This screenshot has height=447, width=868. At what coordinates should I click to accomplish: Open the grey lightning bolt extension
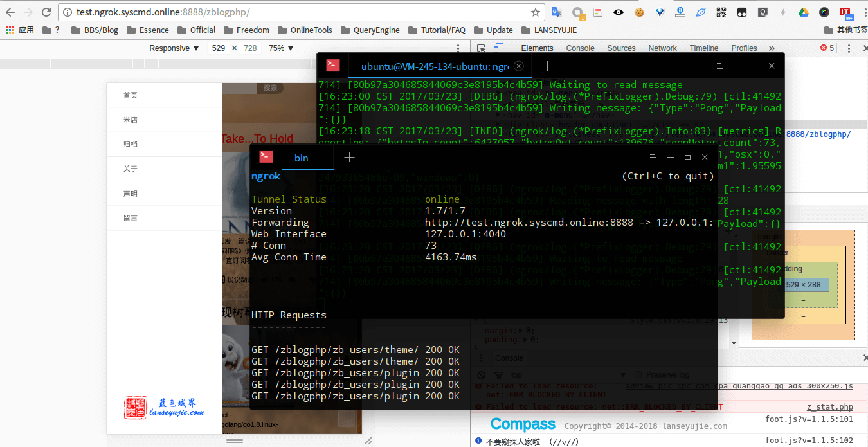(x=783, y=12)
